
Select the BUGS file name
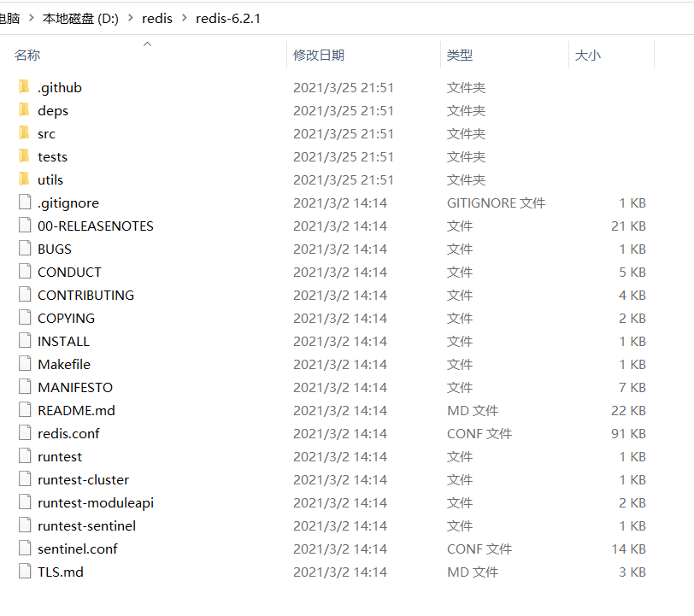coord(55,249)
